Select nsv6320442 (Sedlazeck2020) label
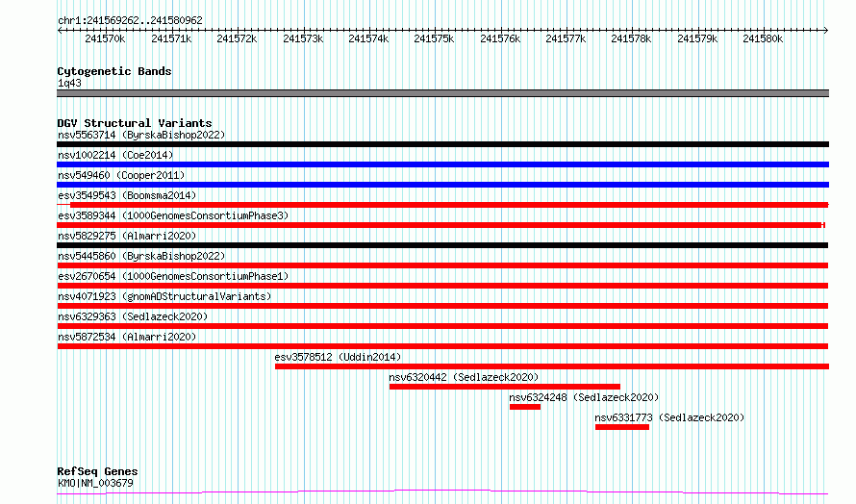Viewport: 856px width, 504px height. (464, 377)
